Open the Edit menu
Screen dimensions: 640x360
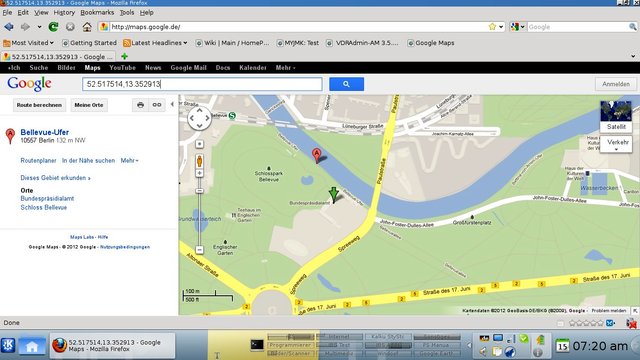(x=23, y=13)
